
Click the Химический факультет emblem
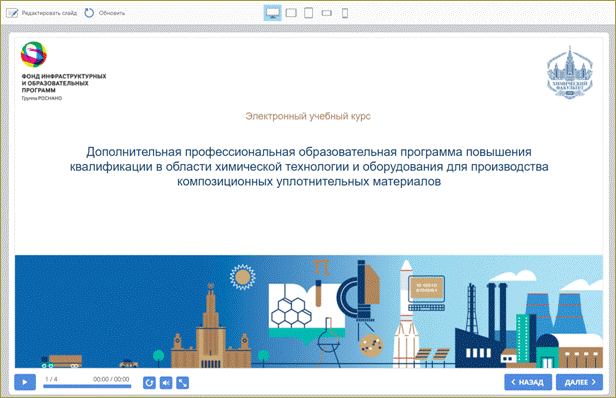click(x=570, y=72)
